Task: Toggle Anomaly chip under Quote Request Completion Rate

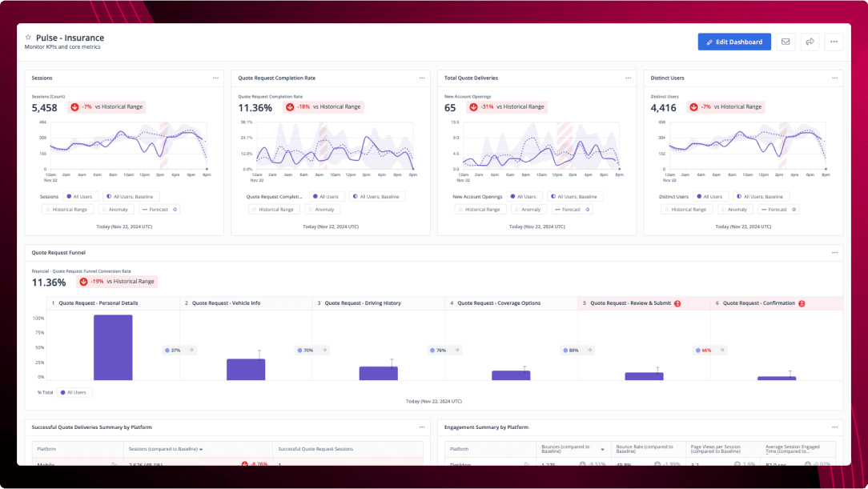Action: pyautogui.click(x=322, y=209)
